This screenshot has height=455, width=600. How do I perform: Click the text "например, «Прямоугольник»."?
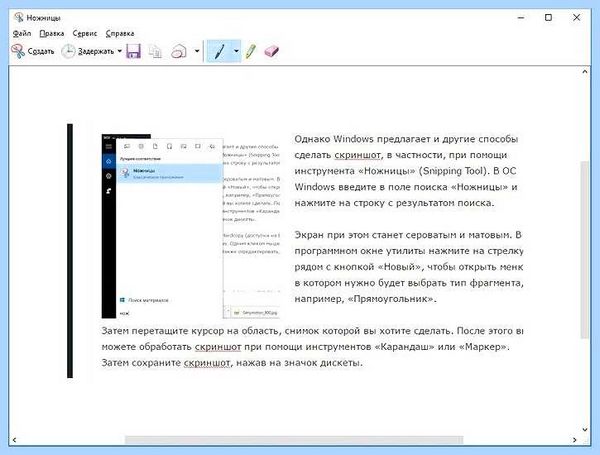365,298
